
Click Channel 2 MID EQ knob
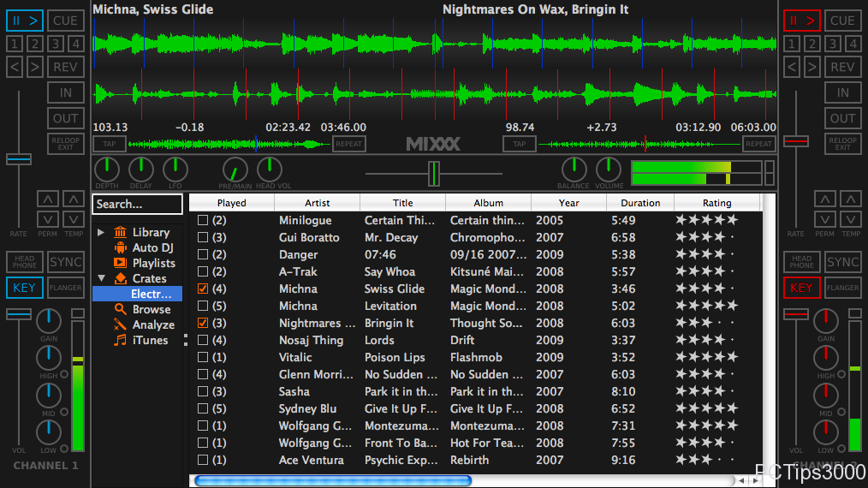tap(826, 396)
